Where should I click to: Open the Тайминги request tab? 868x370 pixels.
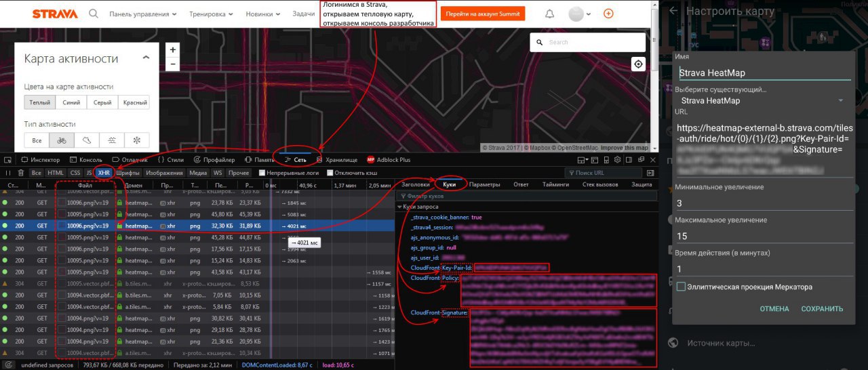(x=556, y=184)
